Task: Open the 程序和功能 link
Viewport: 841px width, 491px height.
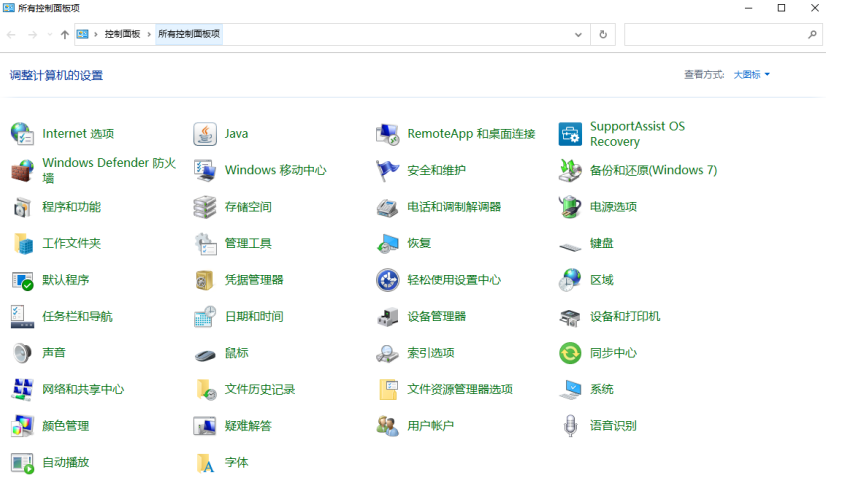Action: (x=71, y=207)
